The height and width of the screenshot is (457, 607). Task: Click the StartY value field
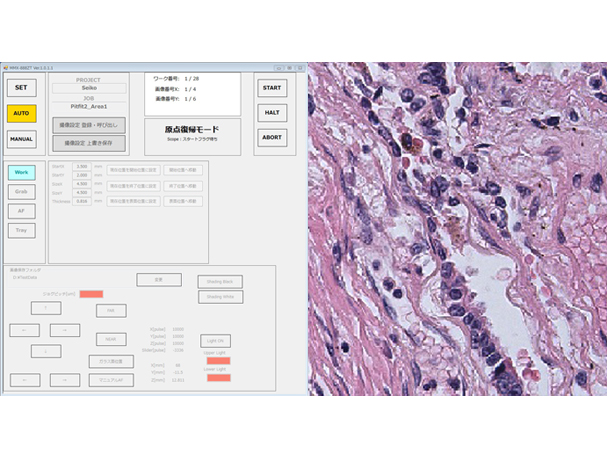(x=82, y=175)
